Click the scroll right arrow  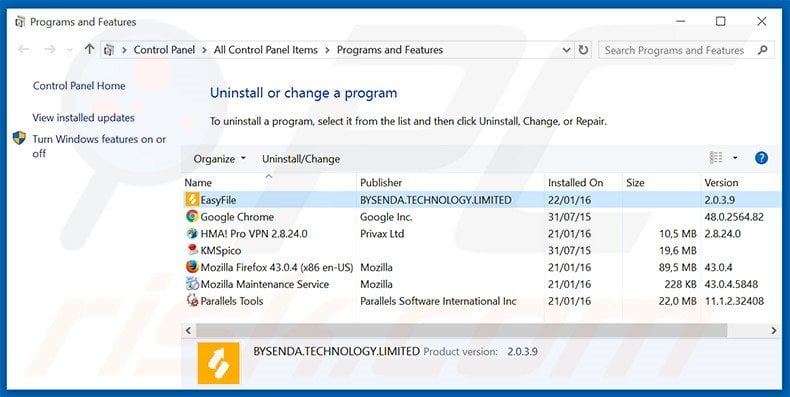[773, 330]
